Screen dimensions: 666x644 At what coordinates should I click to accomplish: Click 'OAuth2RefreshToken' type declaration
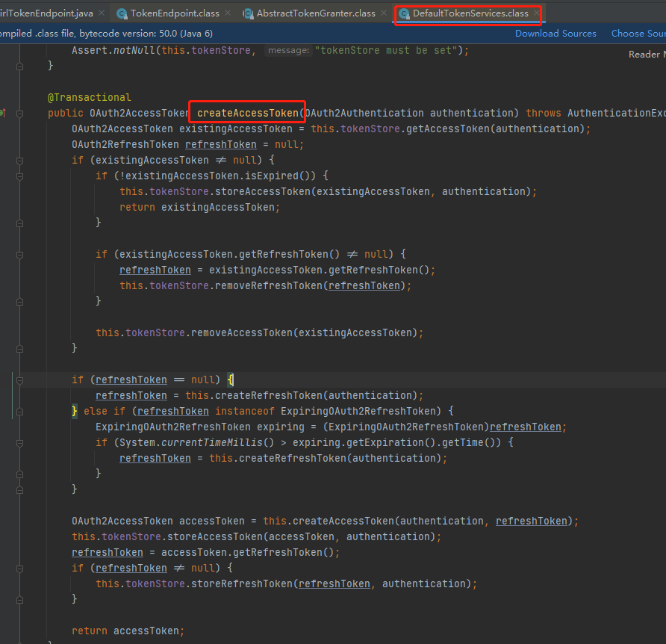pos(125,144)
